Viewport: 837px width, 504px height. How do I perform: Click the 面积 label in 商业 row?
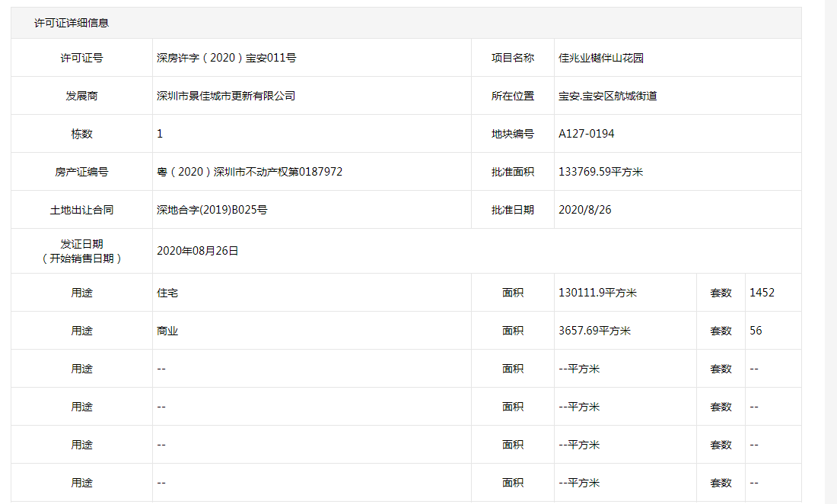click(512, 331)
